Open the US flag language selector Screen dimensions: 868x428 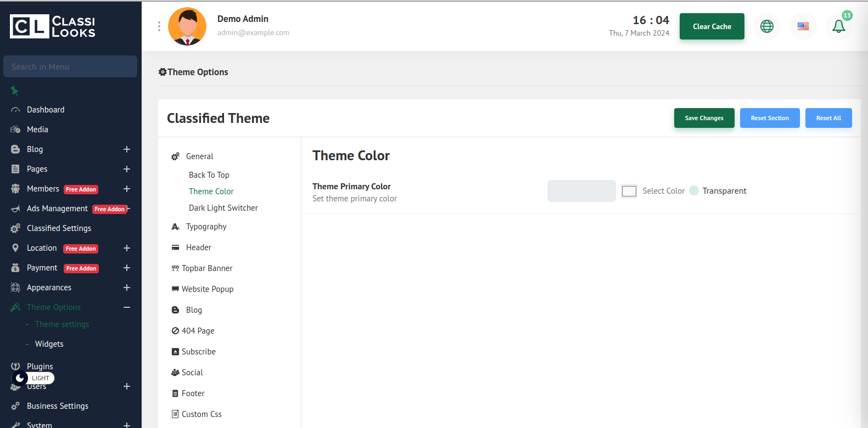(803, 26)
